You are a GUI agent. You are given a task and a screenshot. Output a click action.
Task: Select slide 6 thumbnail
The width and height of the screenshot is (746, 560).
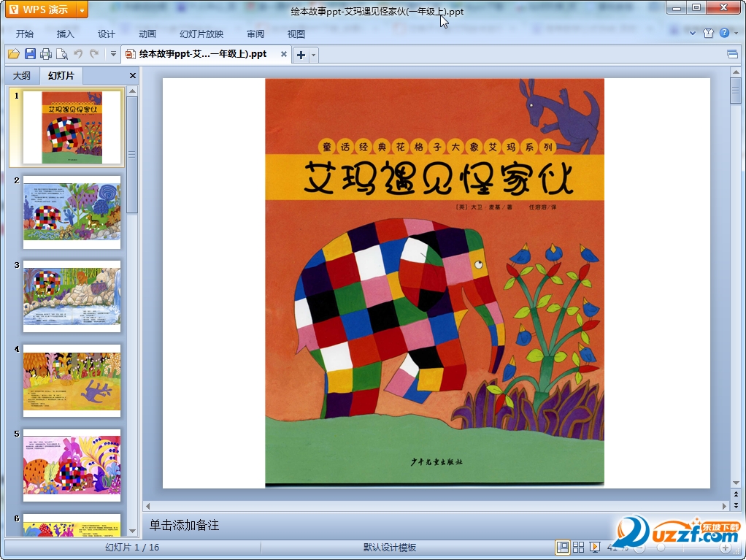(x=72, y=525)
